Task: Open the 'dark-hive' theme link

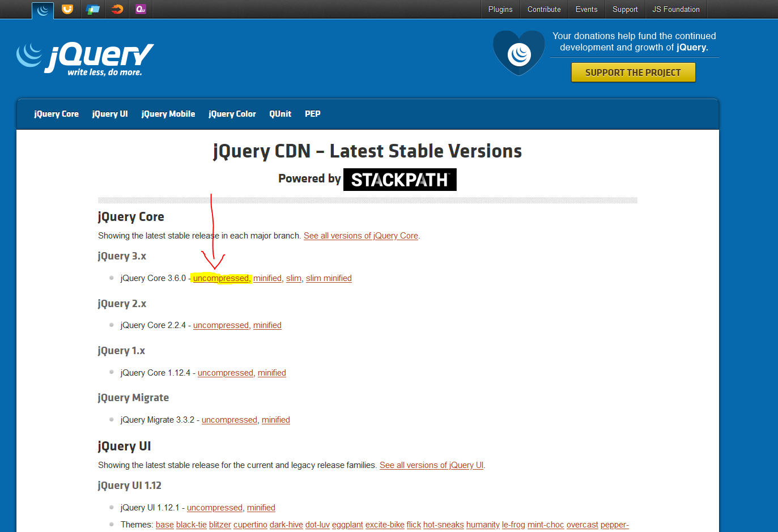Action: click(x=286, y=525)
